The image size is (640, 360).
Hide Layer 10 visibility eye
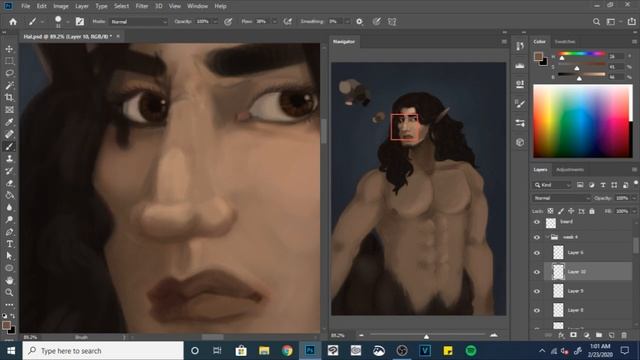tap(537, 272)
